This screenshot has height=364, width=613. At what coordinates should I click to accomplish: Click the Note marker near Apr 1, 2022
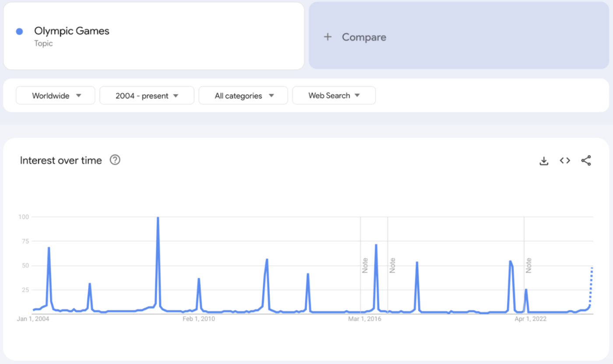[528, 266]
